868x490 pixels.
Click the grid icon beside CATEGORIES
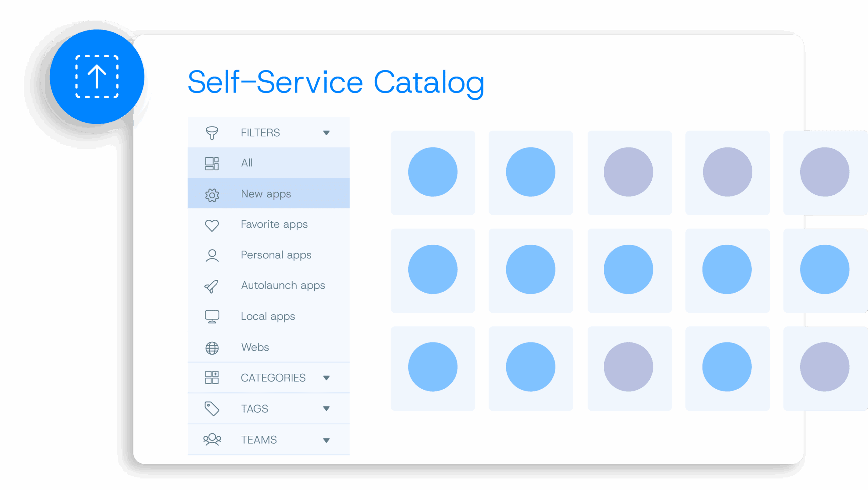pyautogui.click(x=212, y=377)
